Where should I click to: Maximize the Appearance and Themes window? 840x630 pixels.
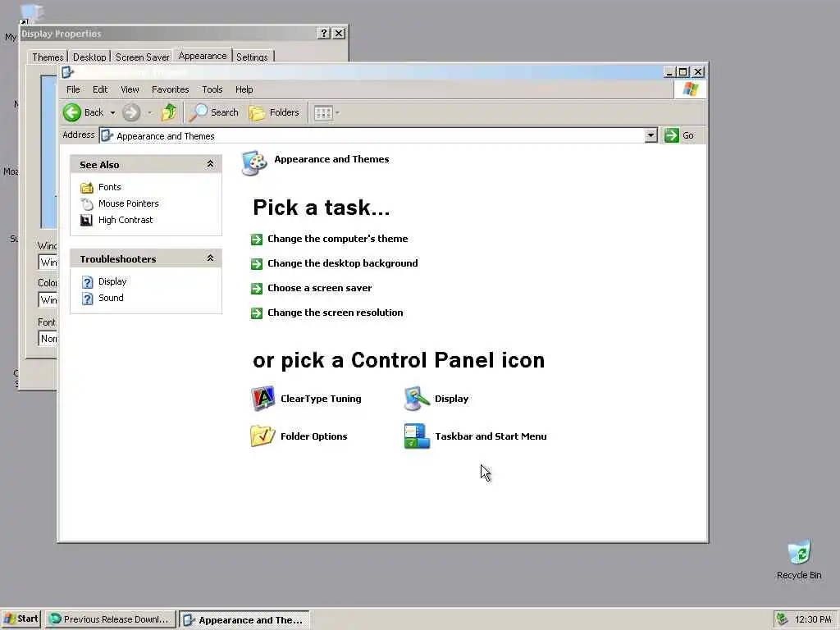(x=683, y=72)
